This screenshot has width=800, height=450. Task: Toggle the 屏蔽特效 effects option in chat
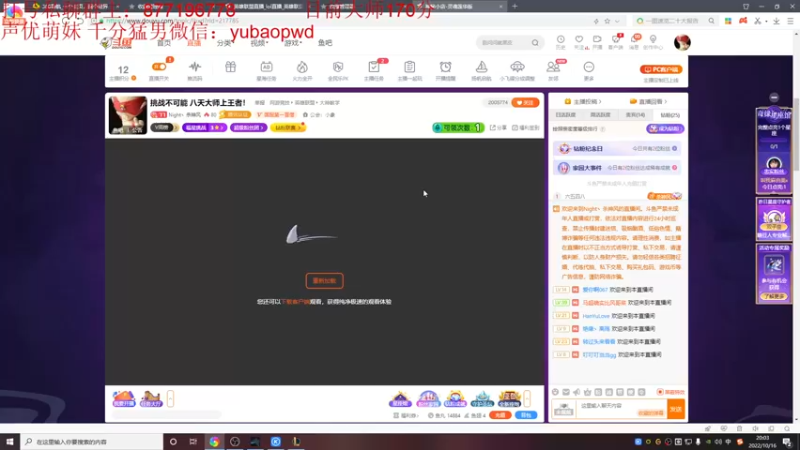[670, 392]
